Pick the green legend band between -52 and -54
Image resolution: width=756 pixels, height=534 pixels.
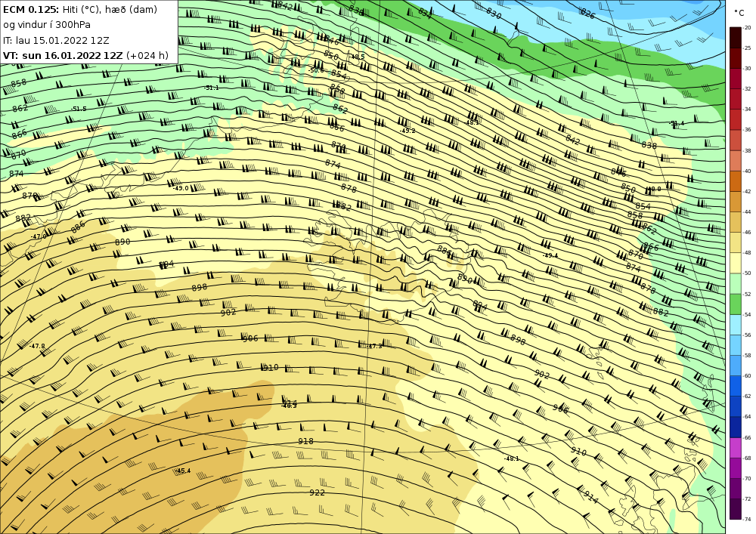[x=736, y=304]
